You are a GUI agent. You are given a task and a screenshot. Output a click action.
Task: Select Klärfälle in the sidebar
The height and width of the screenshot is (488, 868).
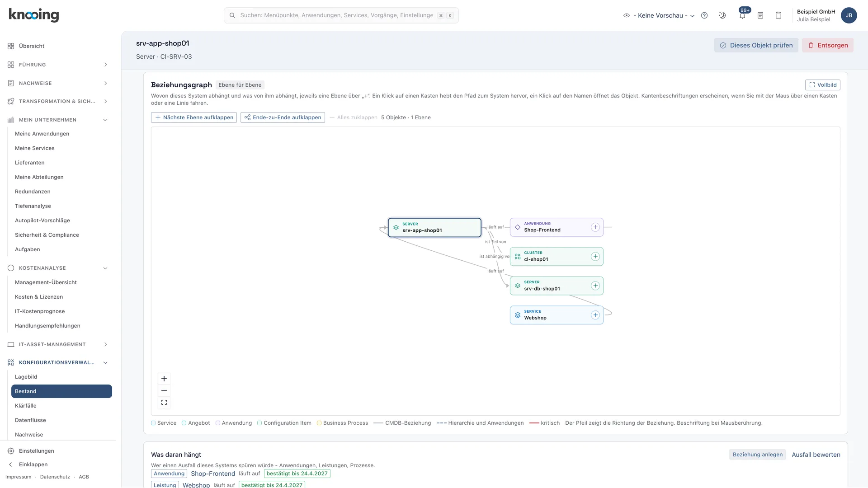point(26,406)
